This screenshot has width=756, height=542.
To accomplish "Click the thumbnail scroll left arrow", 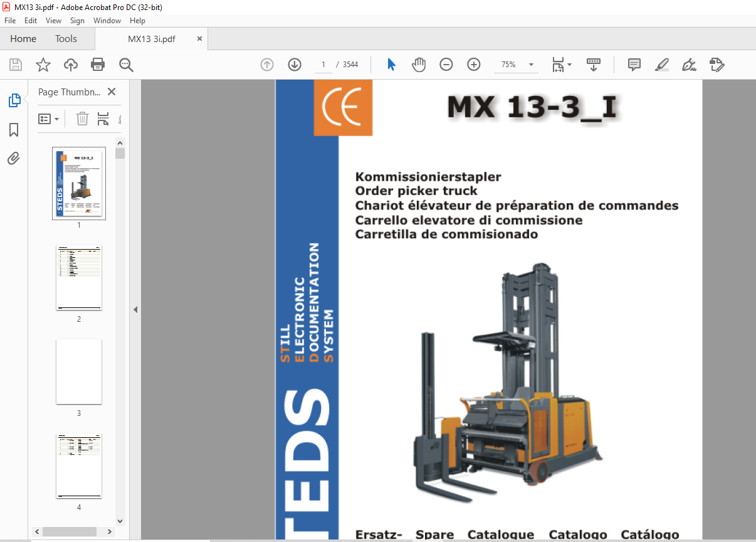I will (x=36, y=531).
